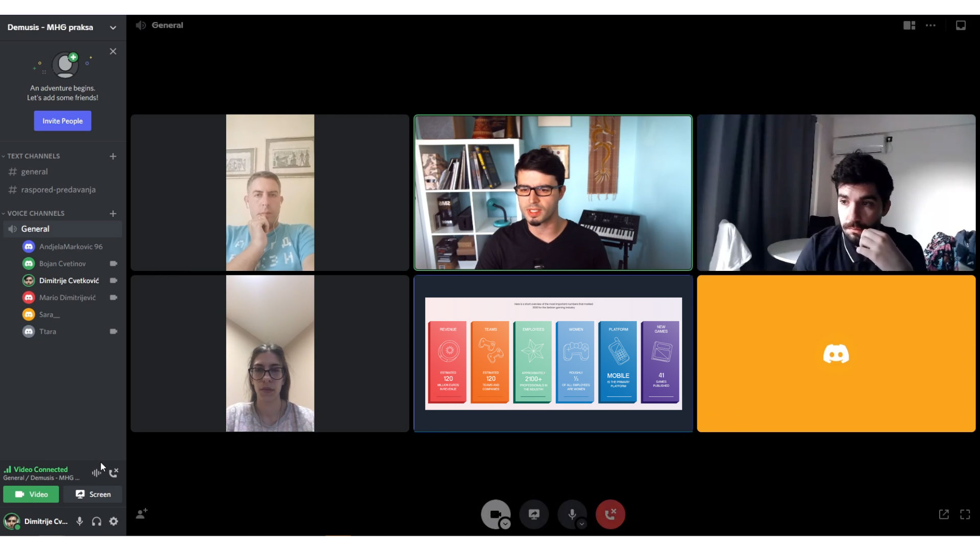
Task: Click the end call red button
Action: coord(610,514)
